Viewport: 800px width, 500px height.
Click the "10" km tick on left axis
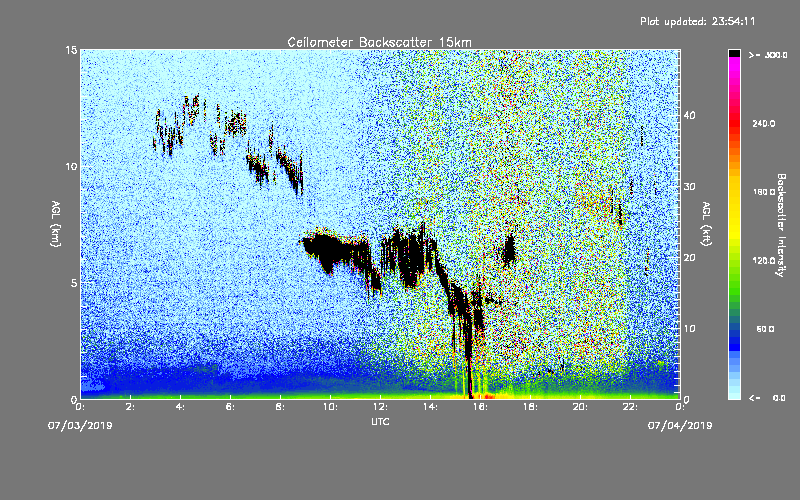(x=71, y=166)
